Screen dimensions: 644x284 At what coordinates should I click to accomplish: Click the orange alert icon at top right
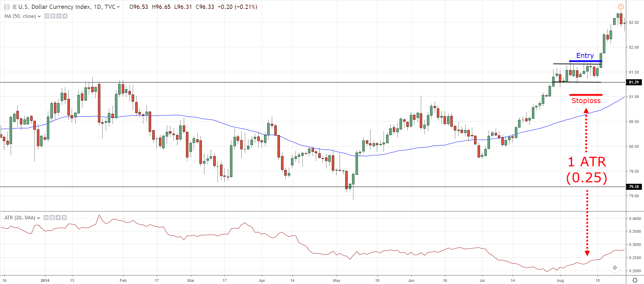621,7
